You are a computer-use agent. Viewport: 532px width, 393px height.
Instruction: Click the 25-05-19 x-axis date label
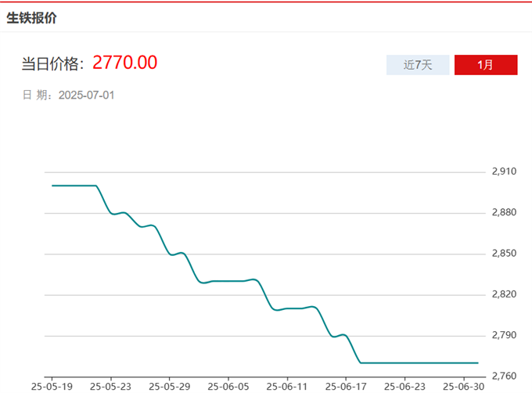pyautogui.click(x=52, y=386)
